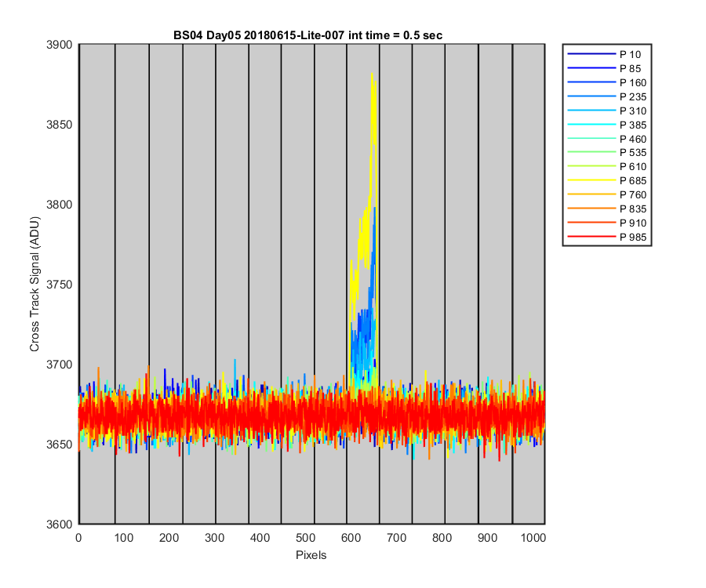Click the 800 x-axis tick label

coord(442,538)
